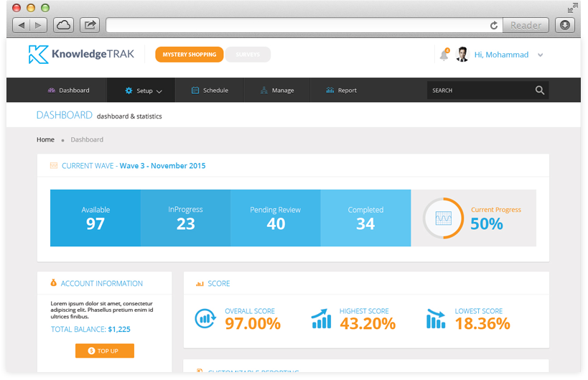Open the browser share icon

coord(90,25)
